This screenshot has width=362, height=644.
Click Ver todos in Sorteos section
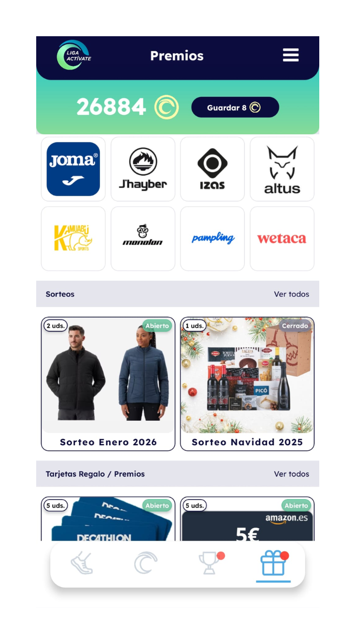[x=292, y=294]
